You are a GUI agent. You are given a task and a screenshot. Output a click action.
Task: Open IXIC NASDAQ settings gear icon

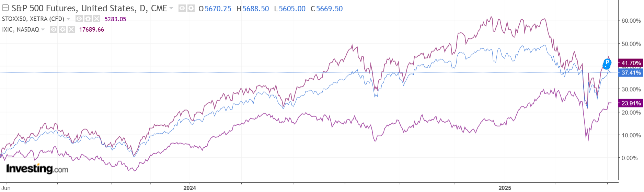pyautogui.click(x=62, y=30)
